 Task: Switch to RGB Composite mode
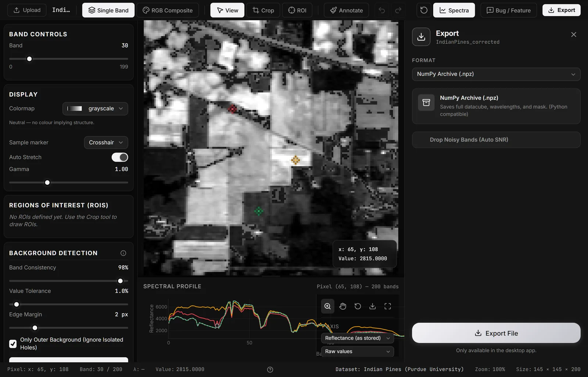(x=168, y=10)
